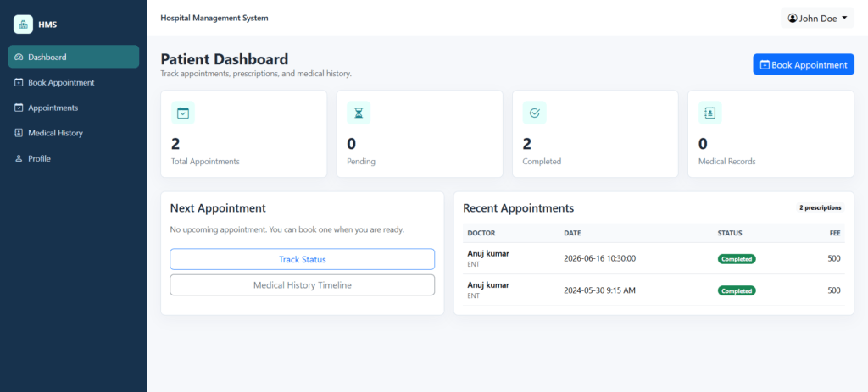868x392 pixels.
Task: Click the user avatar icon beside John Doe
Action: pos(793,19)
